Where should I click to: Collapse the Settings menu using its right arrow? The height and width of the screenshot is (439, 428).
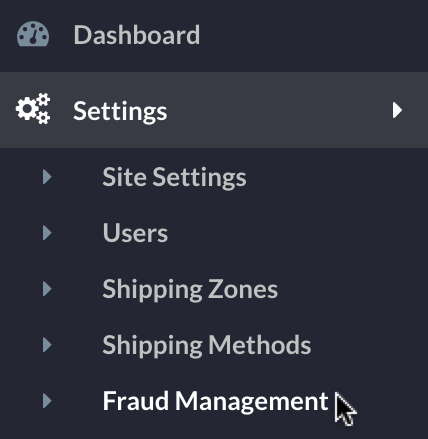397,110
